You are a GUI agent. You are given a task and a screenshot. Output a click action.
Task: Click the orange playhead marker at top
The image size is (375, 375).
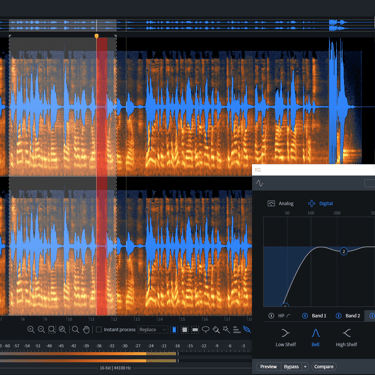coord(97,36)
